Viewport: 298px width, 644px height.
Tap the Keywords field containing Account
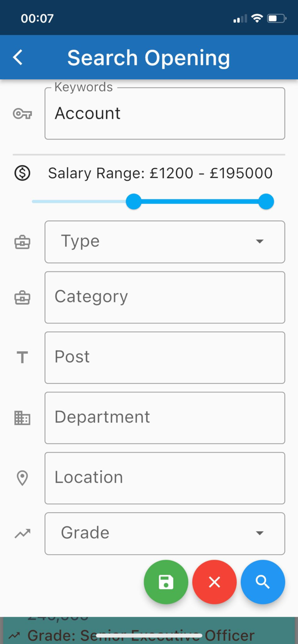(x=165, y=113)
